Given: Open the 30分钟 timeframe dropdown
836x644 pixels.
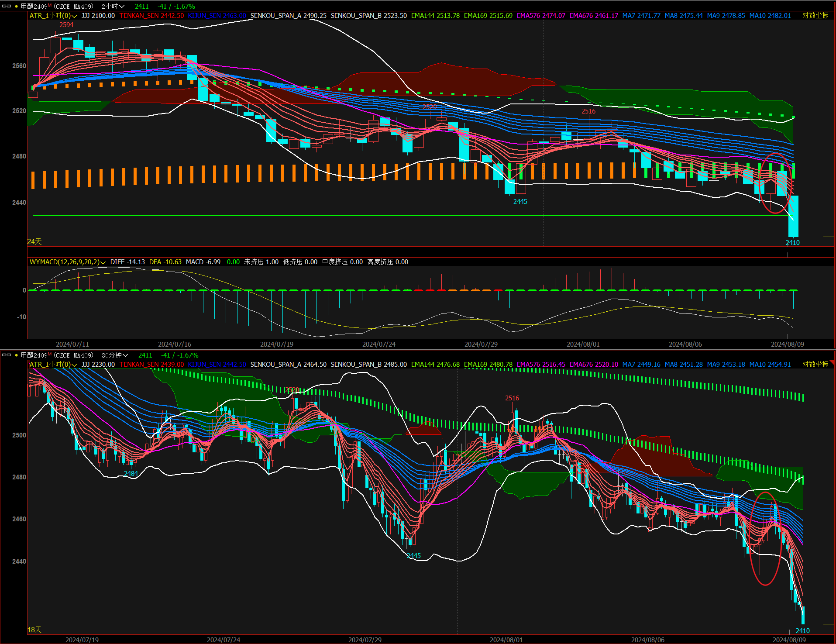Looking at the screenshot, I should pyautogui.click(x=114, y=355).
